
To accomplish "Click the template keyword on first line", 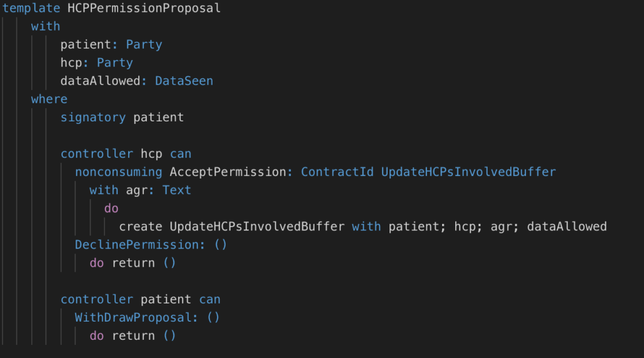I will [x=31, y=8].
